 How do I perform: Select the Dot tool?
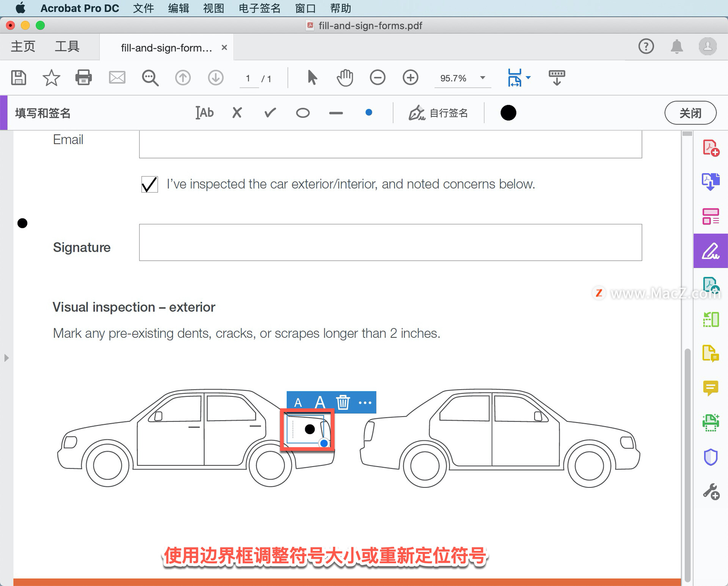(369, 113)
